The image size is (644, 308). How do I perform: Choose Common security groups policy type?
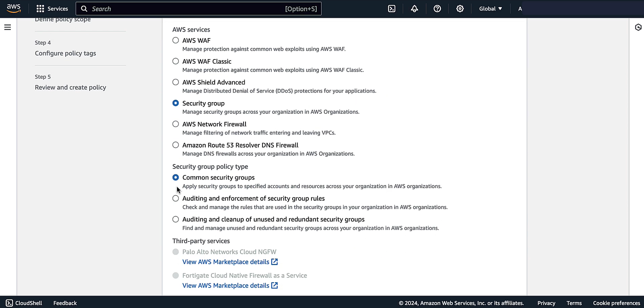pos(175,177)
